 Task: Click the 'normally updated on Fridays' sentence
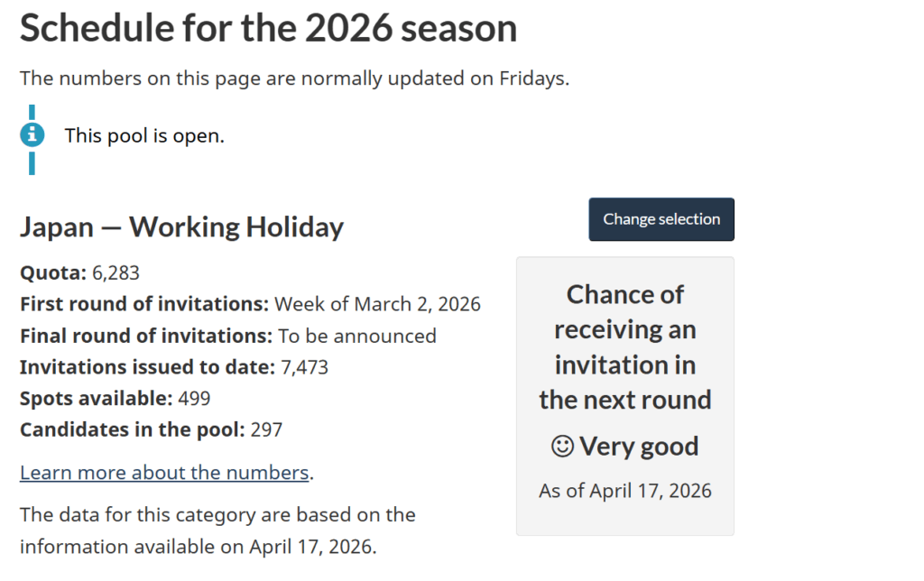coord(294,78)
